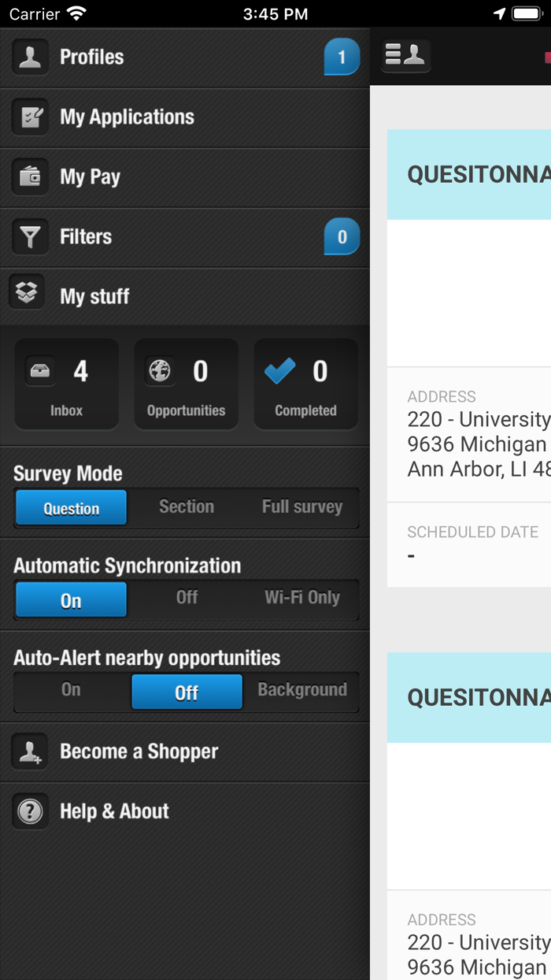Open the Inbox tile showing 4
This screenshot has width=551, height=980.
[x=67, y=384]
